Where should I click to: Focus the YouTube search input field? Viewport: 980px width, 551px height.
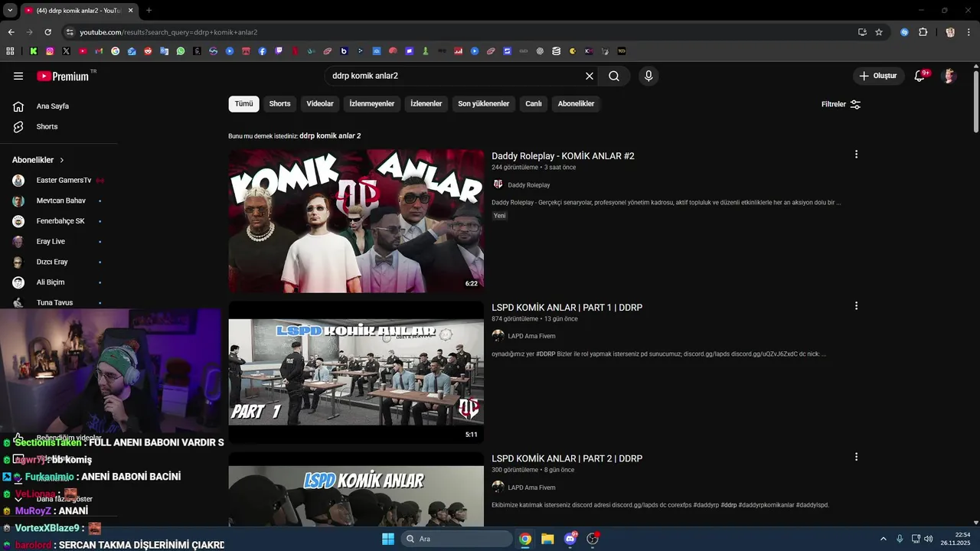(455, 76)
